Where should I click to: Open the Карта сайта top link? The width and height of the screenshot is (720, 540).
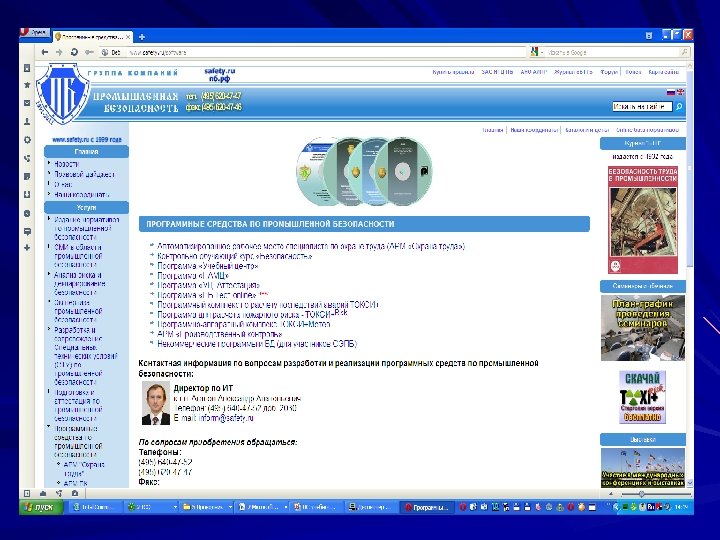[x=664, y=72]
